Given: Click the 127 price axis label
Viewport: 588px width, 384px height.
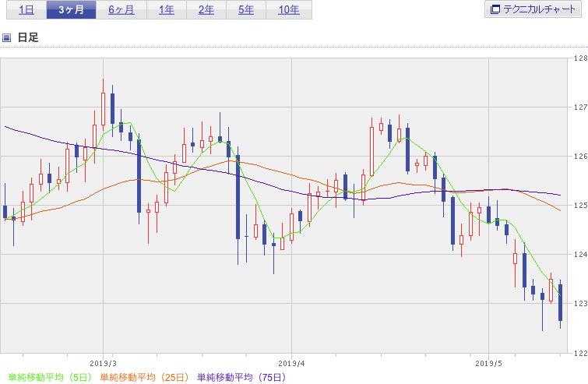Looking at the screenshot, I should point(580,107).
